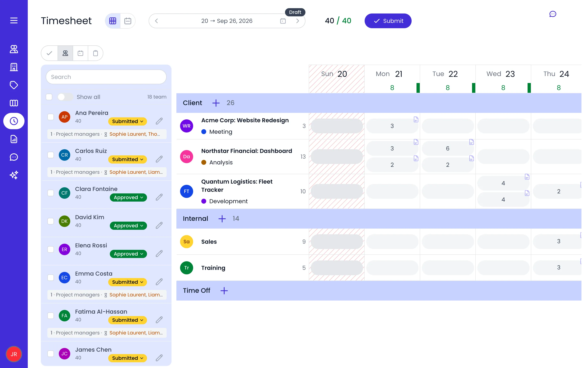Screen dimensions: 588x368
Task: Select the clipboard tab in filter bar
Action: (96, 53)
